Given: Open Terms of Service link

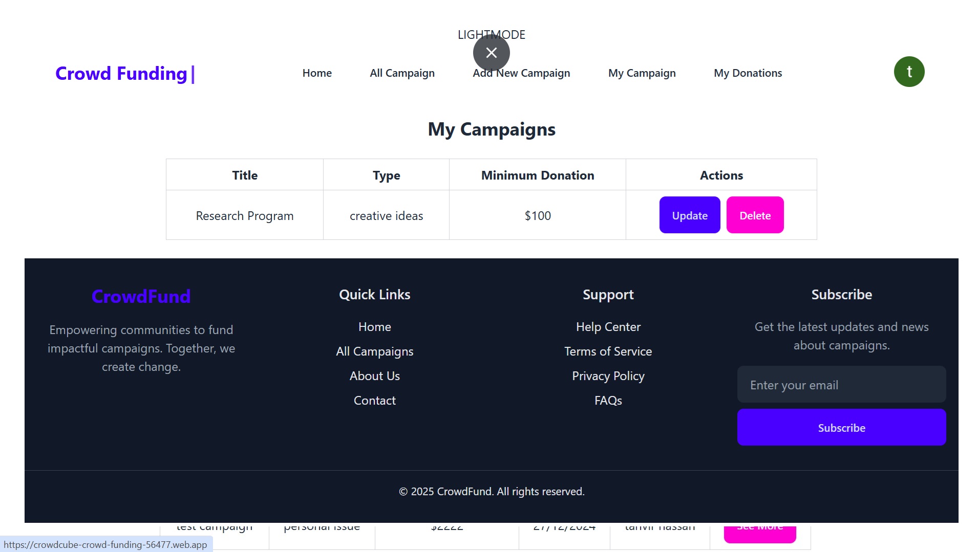Looking at the screenshot, I should 608,351.
